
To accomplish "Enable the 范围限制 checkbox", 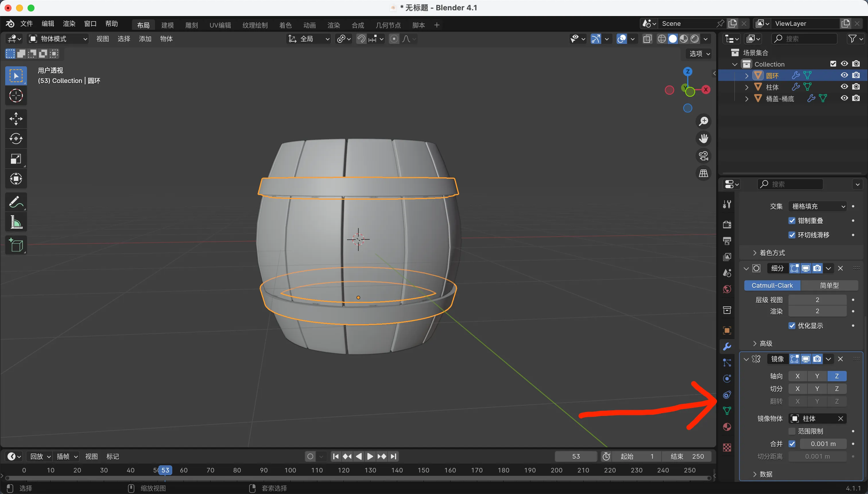I will [792, 431].
